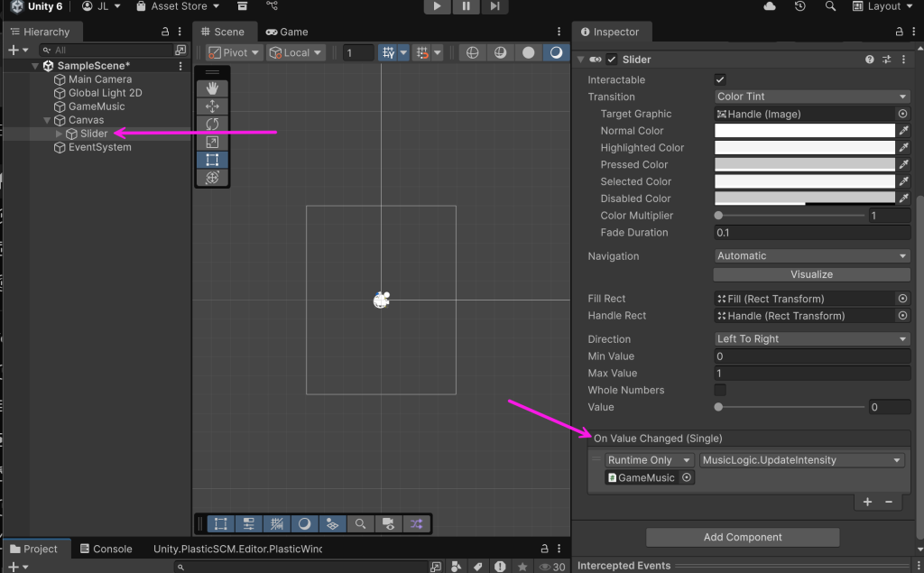Click the Add Component button
Viewport: 924px width, 573px height.
tap(743, 537)
